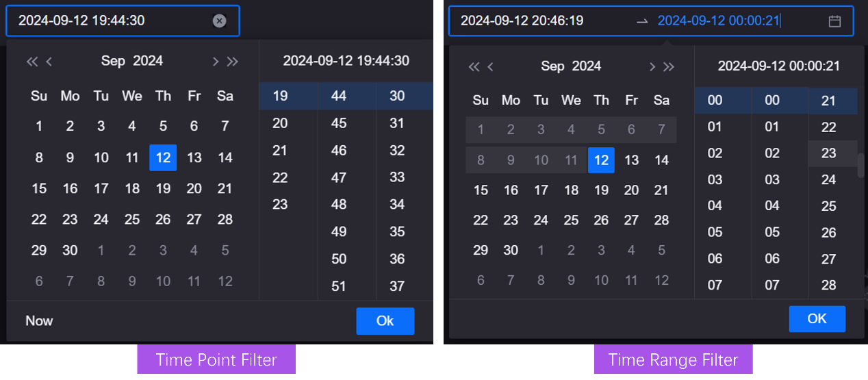Select hour 21 in left time picker
The height and width of the screenshot is (380, 868).
(x=280, y=151)
